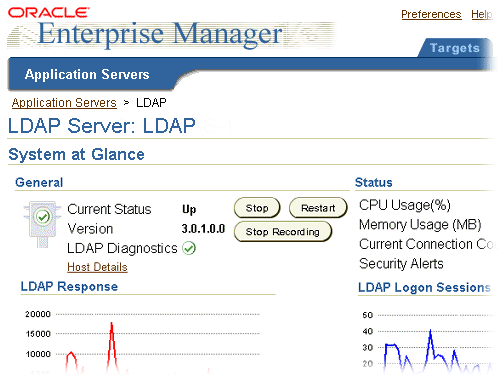Open the Host Details link

coord(97,267)
